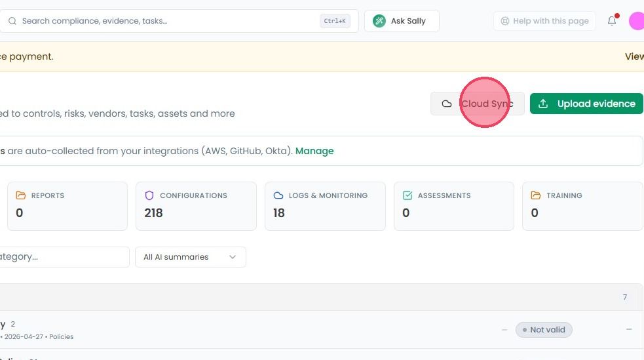Screen dimensions: 644x360
Task: Open the Reports category card
Action: pyautogui.click(x=67, y=206)
